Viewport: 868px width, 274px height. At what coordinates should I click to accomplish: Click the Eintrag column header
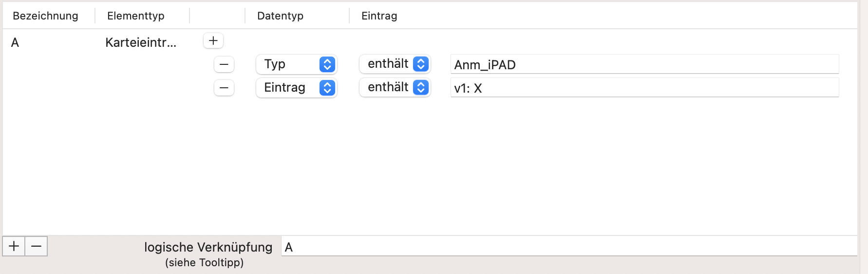[x=379, y=16]
